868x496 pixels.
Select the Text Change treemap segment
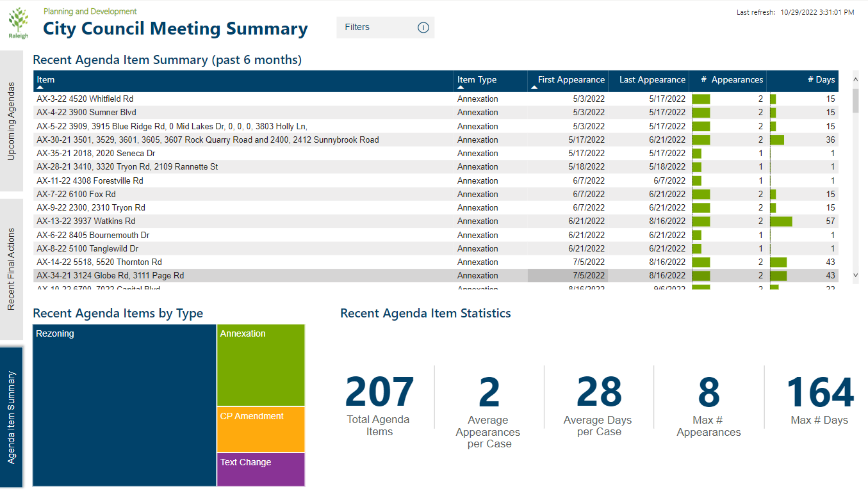coord(260,469)
